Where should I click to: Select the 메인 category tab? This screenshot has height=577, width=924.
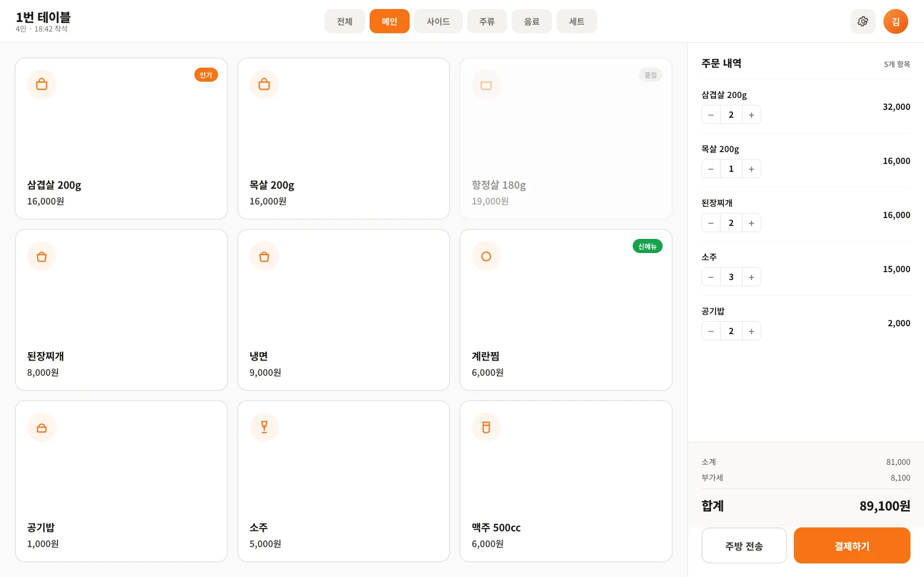click(389, 21)
